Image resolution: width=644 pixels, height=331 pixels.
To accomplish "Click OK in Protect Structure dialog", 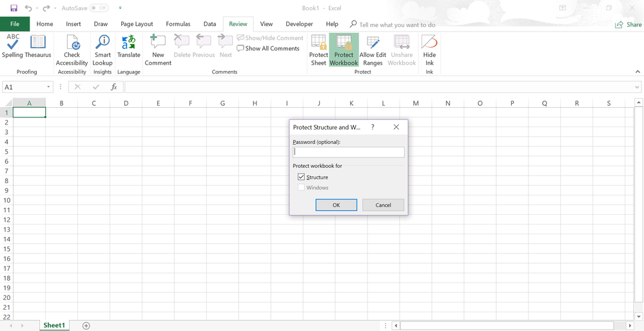I will click(336, 205).
